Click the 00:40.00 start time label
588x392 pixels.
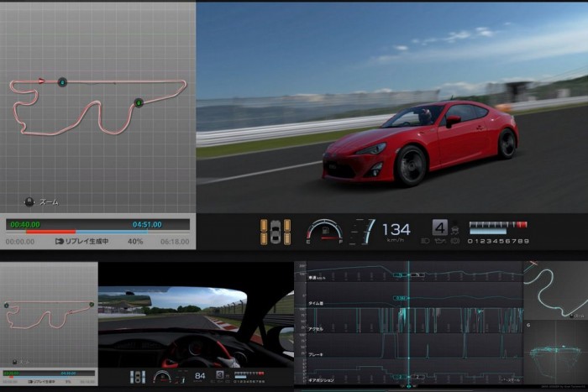coord(24,224)
